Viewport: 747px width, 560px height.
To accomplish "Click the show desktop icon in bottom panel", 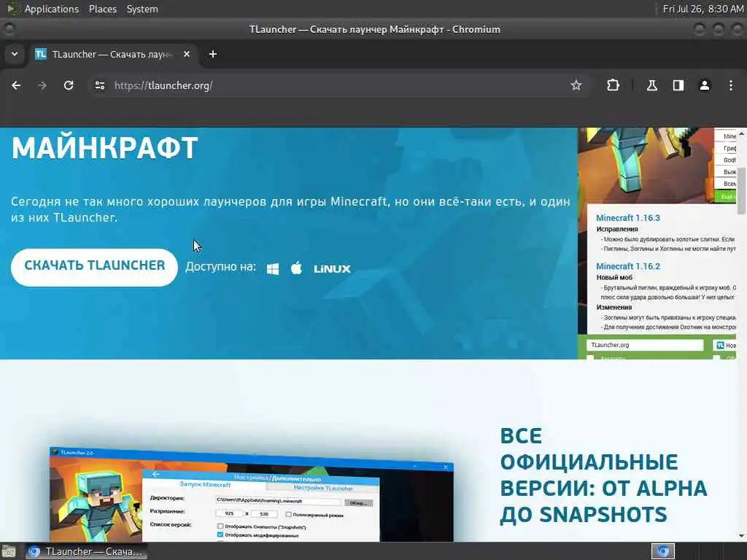I will pos(9,551).
